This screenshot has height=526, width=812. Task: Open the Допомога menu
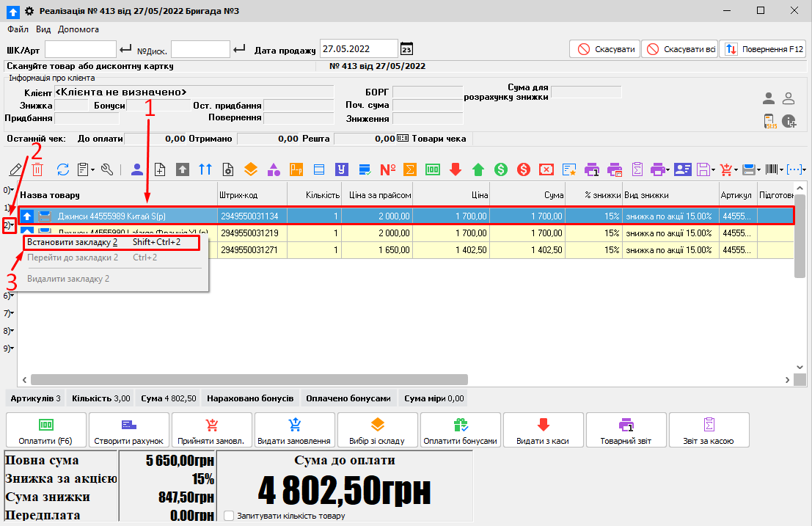click(x=78, y=29)
